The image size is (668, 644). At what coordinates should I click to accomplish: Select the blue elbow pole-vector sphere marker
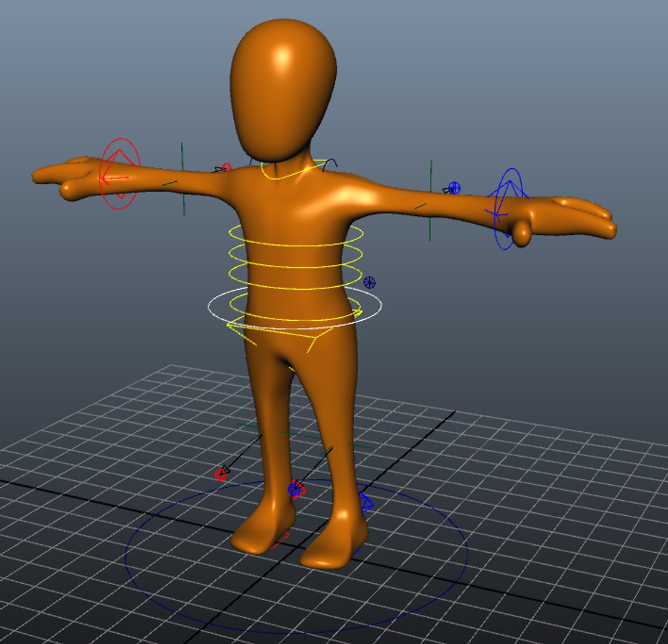pos(454,188)
